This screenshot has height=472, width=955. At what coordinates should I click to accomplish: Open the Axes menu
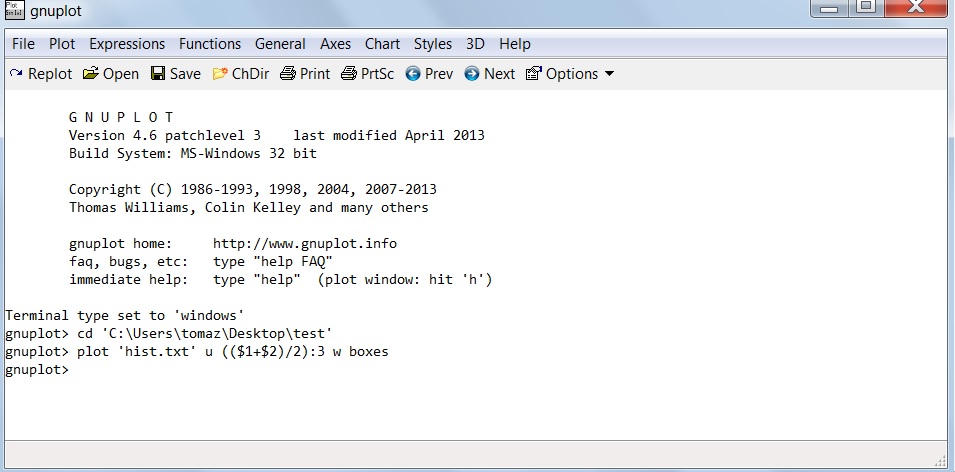(x=336, y=44)
